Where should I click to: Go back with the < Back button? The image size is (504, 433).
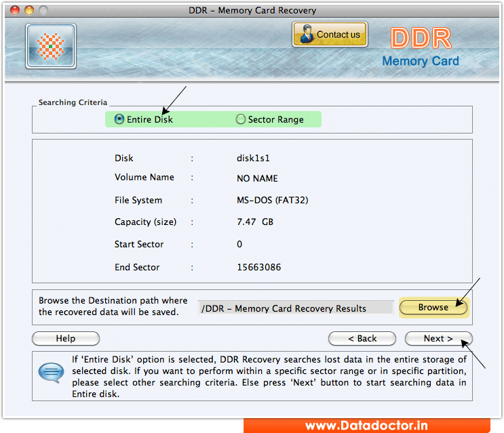[362, 338]
